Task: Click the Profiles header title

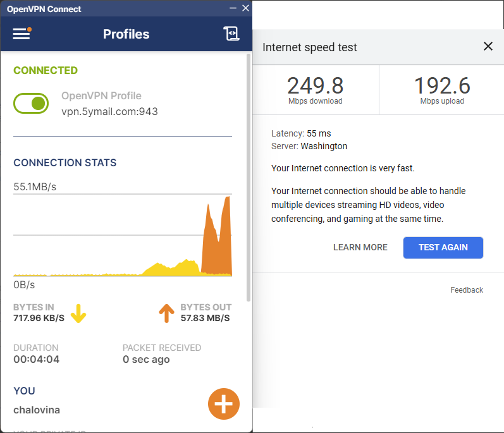Action: tap(126, 34)
